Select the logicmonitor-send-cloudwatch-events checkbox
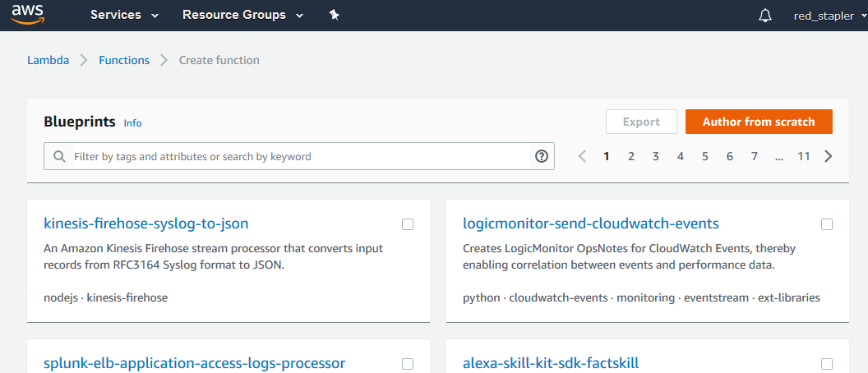 point(826,224)
